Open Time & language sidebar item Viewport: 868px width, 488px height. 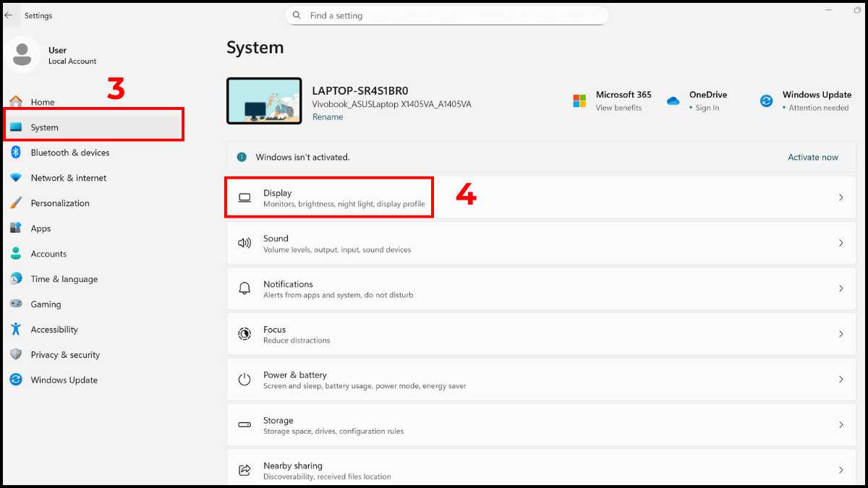pos(64,279)
